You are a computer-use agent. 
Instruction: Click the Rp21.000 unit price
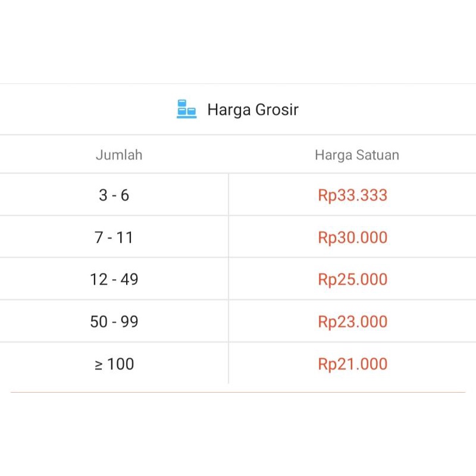tap(352, 364)
